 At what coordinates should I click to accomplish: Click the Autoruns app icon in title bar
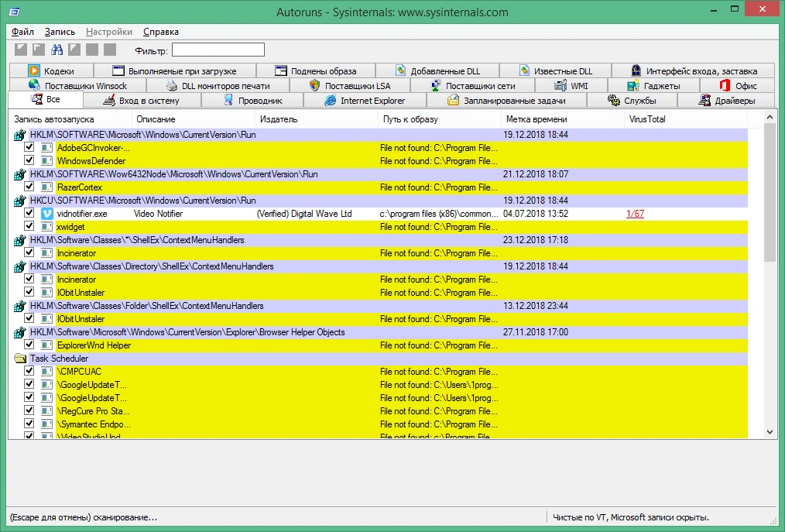point(15,12)
